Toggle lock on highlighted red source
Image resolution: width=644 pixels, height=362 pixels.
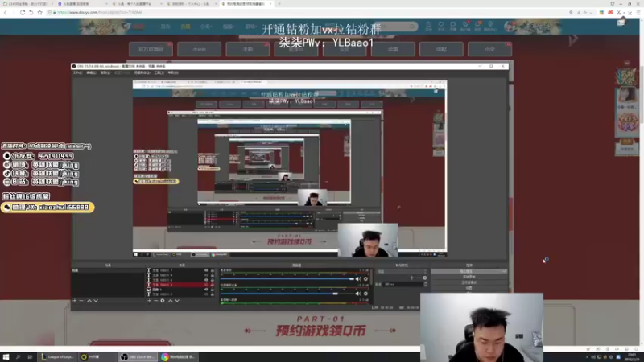point(213,285)
